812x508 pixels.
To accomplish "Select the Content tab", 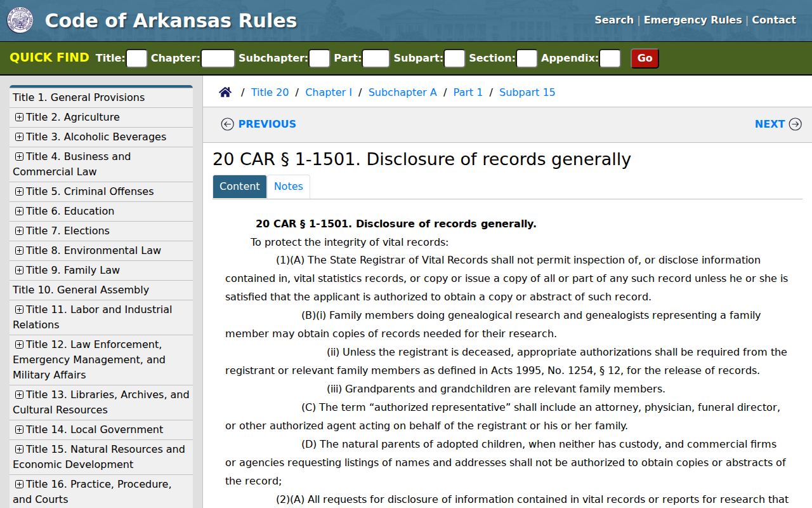I will (240, 187).
